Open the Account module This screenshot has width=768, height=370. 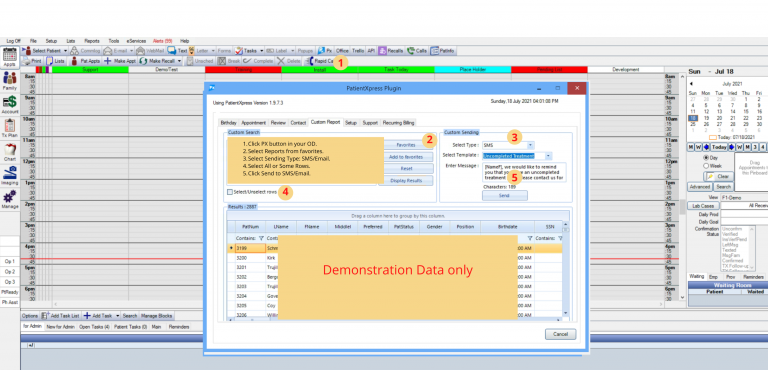coord(10,105)
